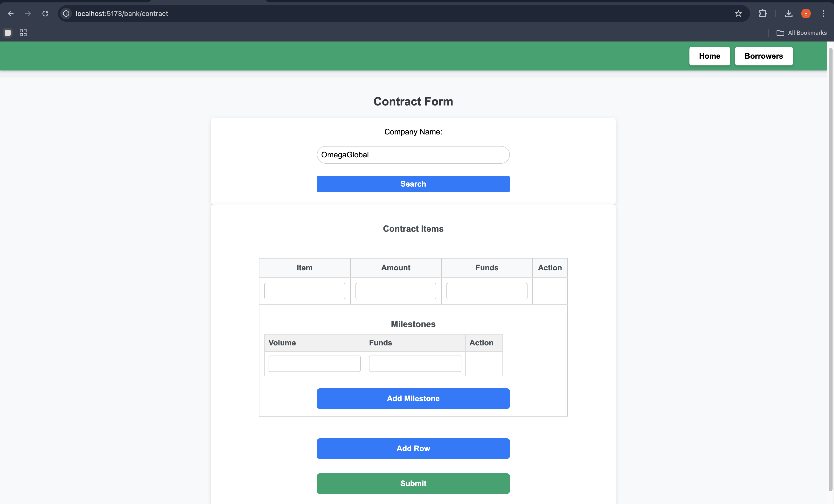Open the Chrome three-dot menu
Viewport: 834px width, 504px height.
823,14
